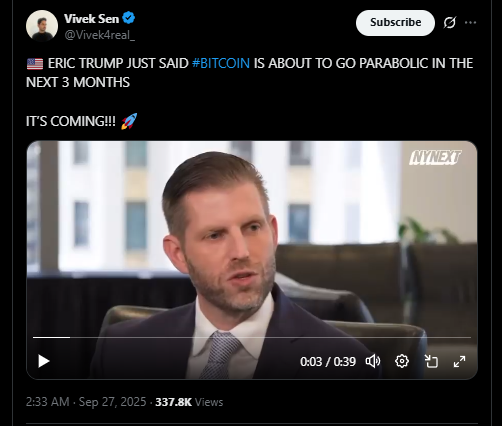This screenshot has height=426, width=502.
Task: Open the three-dot more options menu
Action: tap(470, 23)
